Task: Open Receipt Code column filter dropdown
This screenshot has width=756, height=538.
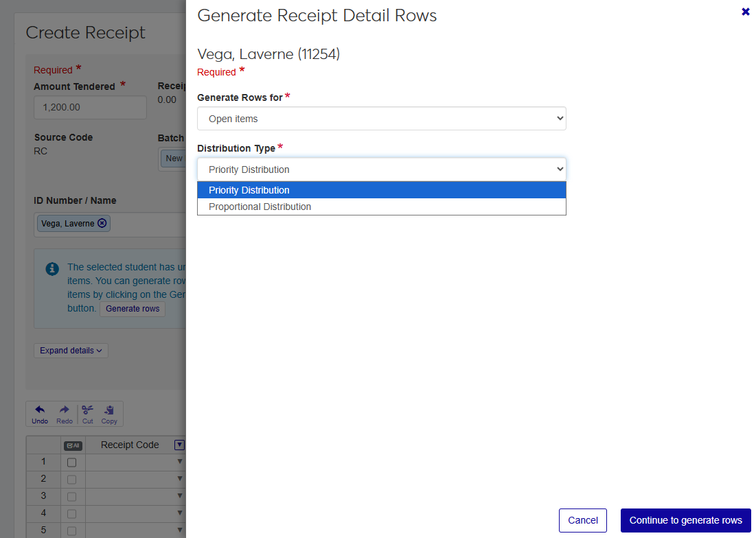Action: click(x=179, y=445)
